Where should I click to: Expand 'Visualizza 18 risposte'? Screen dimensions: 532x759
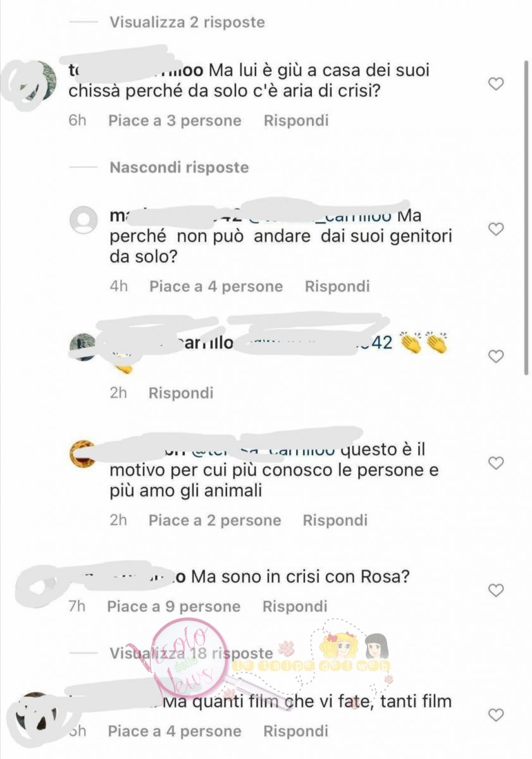pyautogui.click(x=191, y=653)
